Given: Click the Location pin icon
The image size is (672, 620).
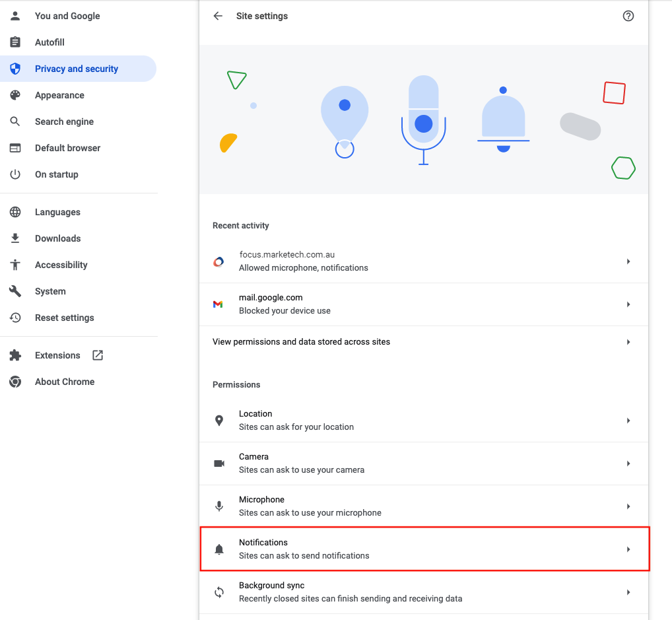Looking at the screenshot, I should [219, 420].
